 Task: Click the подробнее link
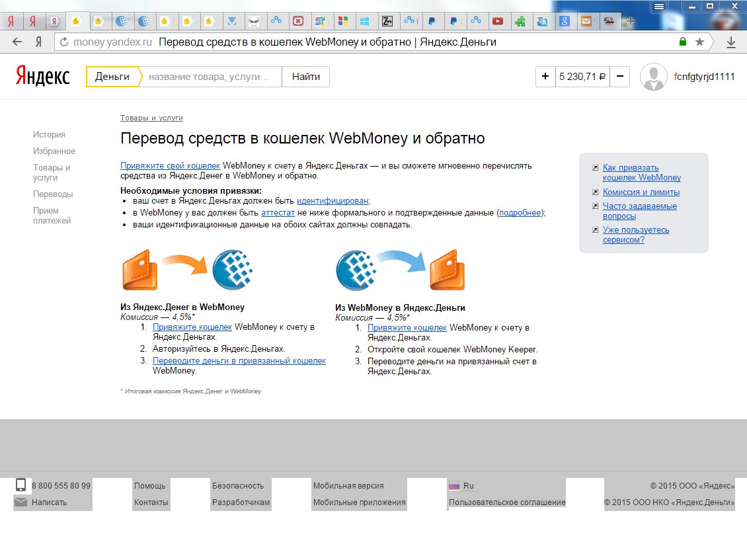tap(520, 212)
